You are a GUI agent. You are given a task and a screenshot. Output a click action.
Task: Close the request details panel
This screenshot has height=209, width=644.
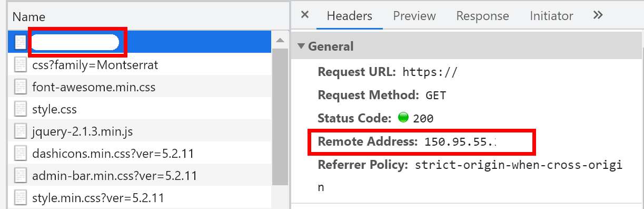pyautogui.click(x=304, y=15)
